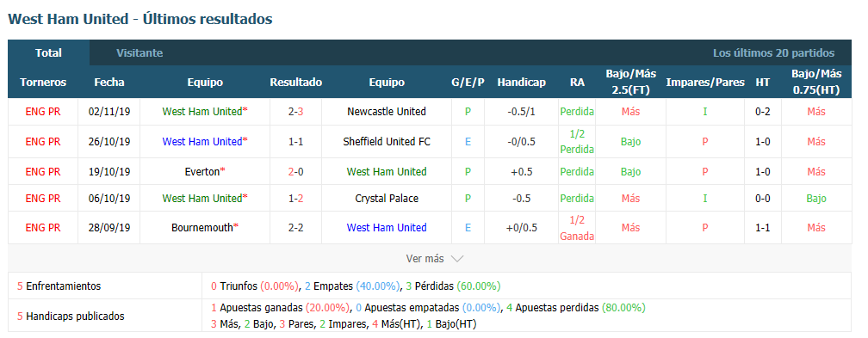Click the Impares/Pares column header

[704, 83]
